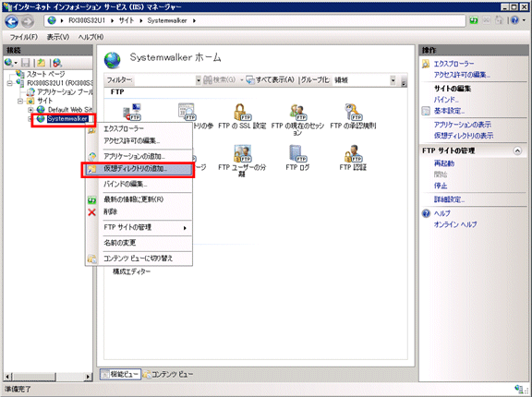The width and height of the screenshot is (532, 397).
Task: Click the connections pane scroll-left arrow
Action: pos(7,377)
